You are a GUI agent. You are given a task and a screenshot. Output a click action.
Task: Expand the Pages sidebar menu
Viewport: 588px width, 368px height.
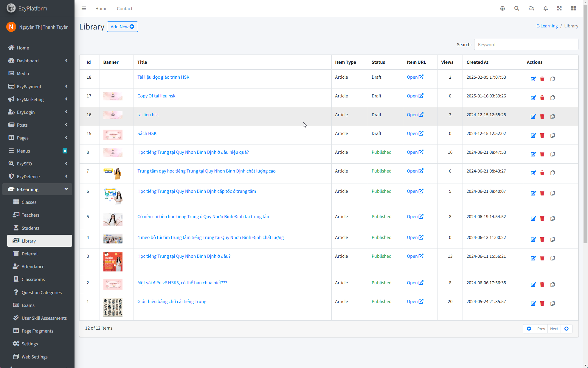(37, 138)
